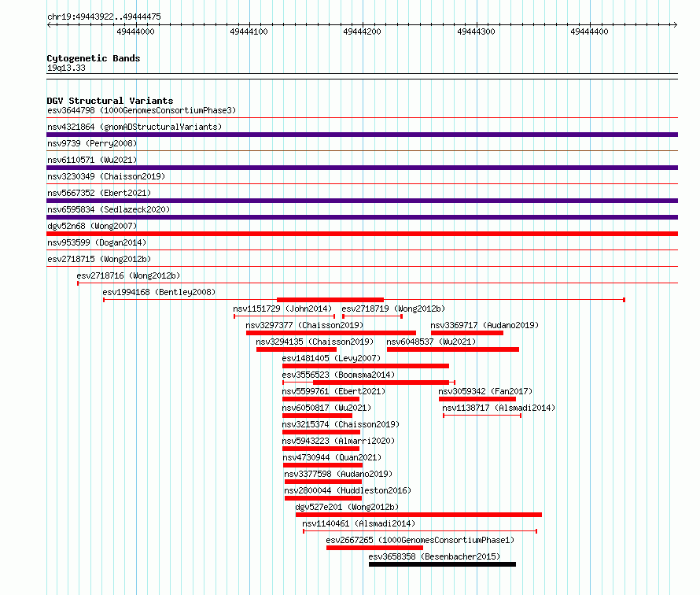700x595 pixels.
Task: Click the chr19:49443922..49444475 range label
Action: (104, 17)
